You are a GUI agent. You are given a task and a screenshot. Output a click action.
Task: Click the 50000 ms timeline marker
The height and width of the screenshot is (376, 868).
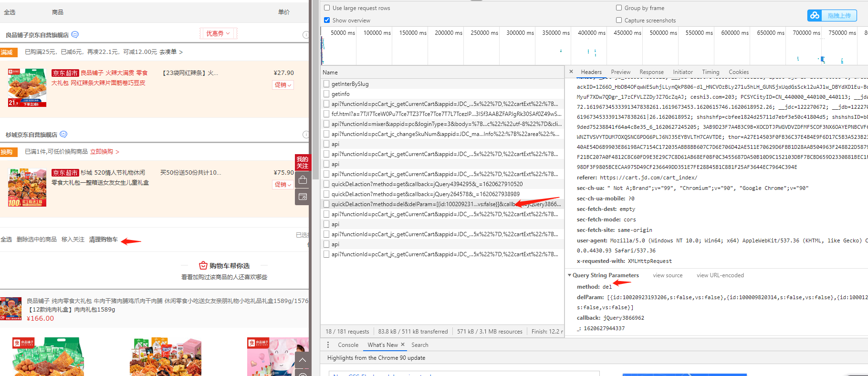[x=343, y=33]
